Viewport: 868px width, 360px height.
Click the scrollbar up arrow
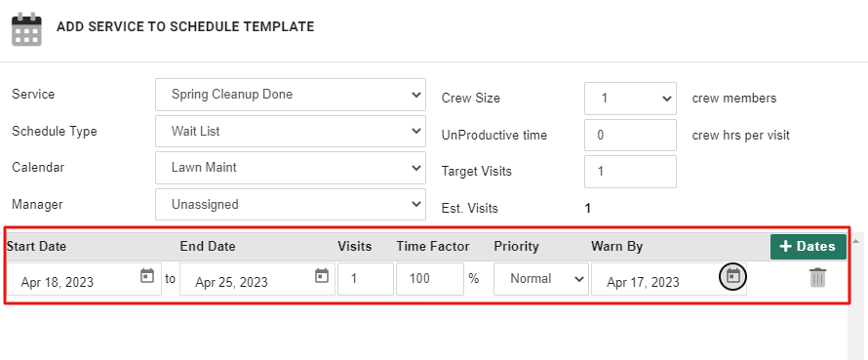tap(855, 241)
